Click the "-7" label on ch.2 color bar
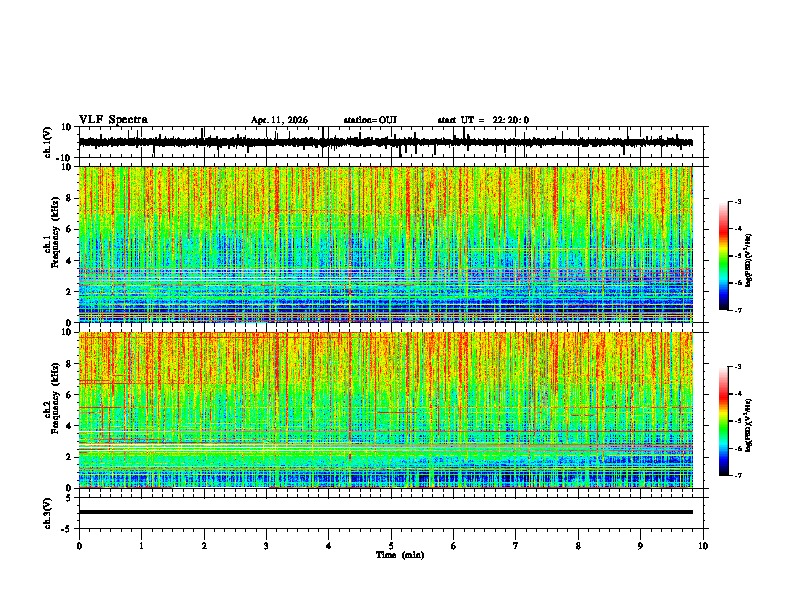Viewport: 792px width, 612px height. (737, 476)
